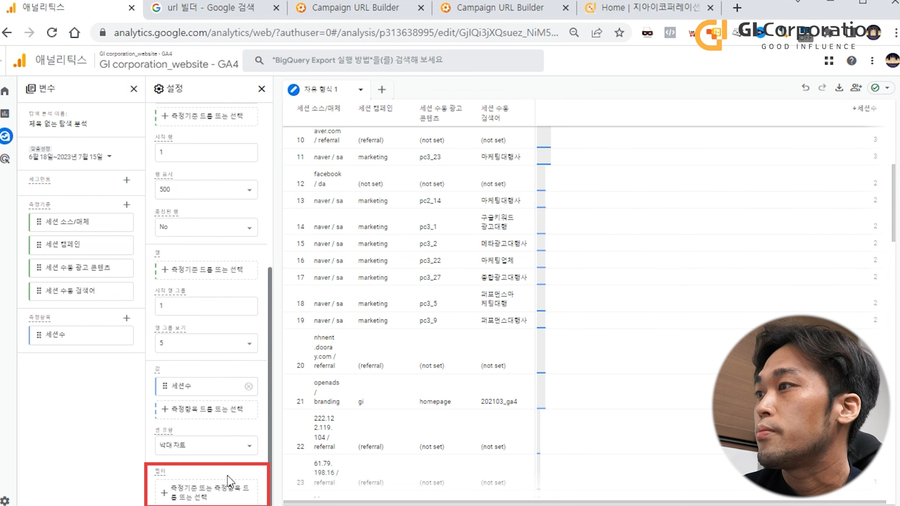The width and height of the screenshot is (900, 506).
Task: Close the 변수 panel
Action: (x=134, y=89)
